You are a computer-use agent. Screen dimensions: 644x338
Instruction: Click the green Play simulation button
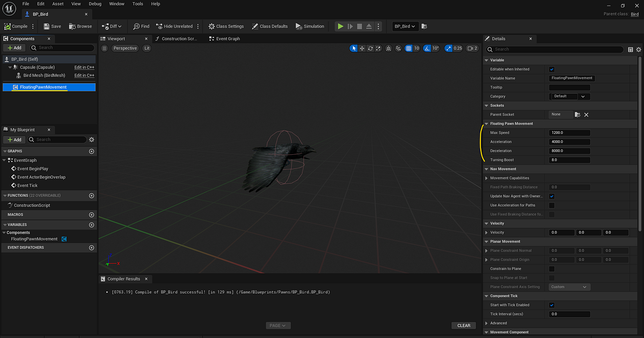(340, 26)
